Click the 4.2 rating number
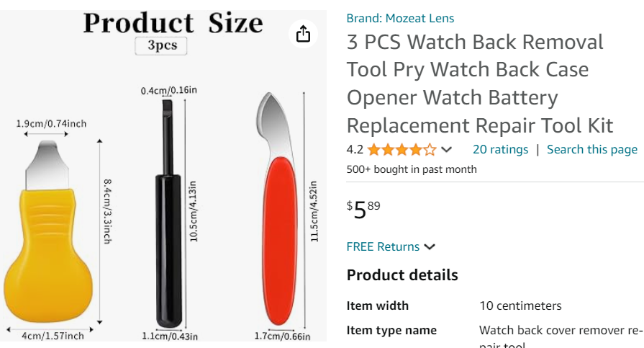Image resolution: width=644 pixels, height=348 pixels. (x=355, y=150)
